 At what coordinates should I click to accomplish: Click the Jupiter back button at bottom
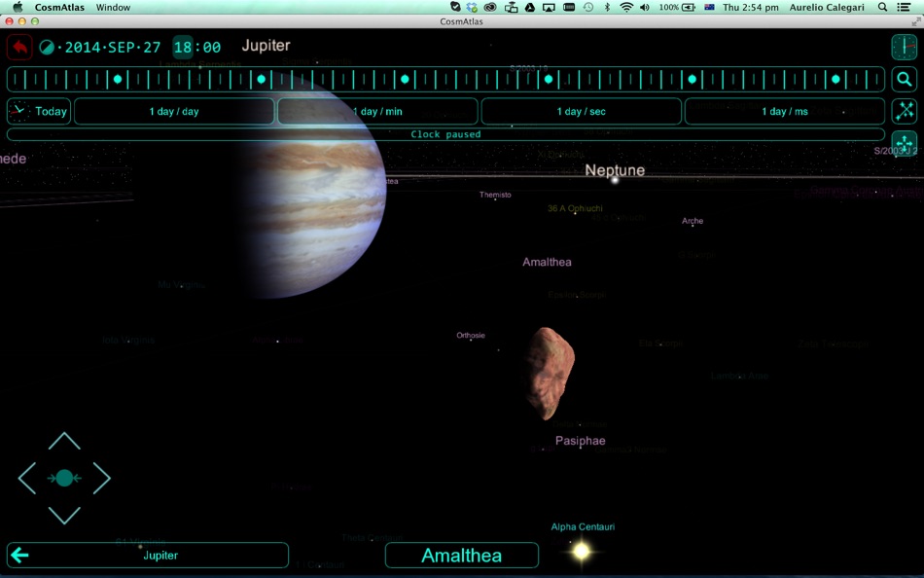[147, 555]
